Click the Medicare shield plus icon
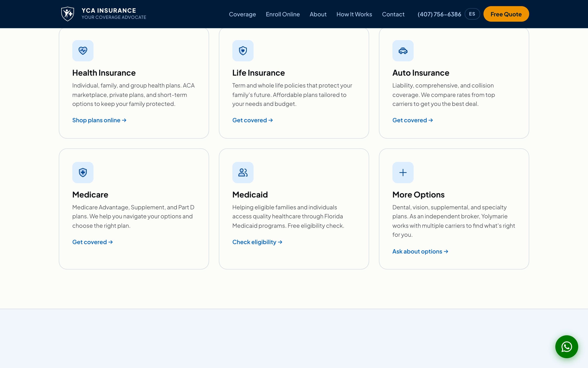 [83, 173]
